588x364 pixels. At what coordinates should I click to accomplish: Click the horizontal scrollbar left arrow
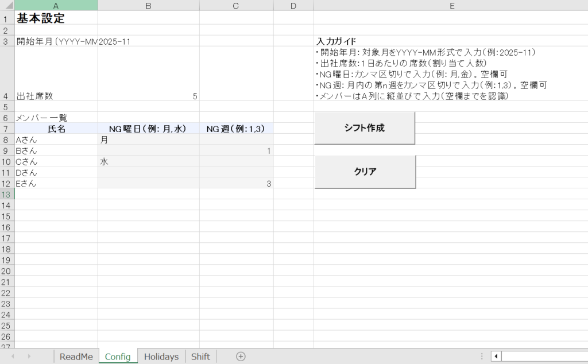(496, 357)
